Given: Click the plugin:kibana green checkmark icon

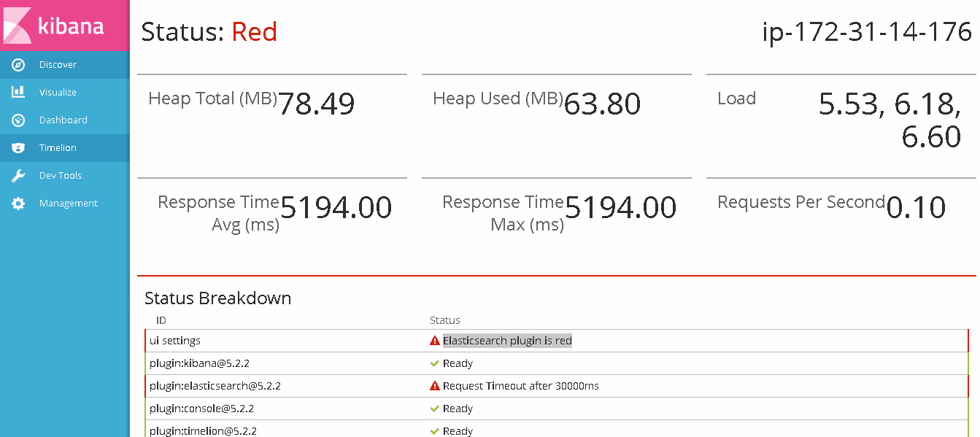Looking at the screenshot, I should [435, 363].
